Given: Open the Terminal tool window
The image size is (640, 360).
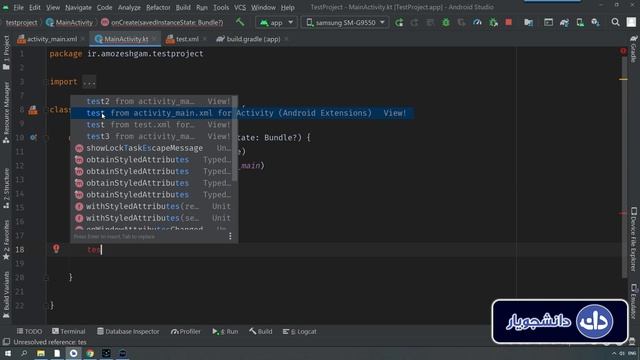Looking at the screenshot, I should pos(69,331).
